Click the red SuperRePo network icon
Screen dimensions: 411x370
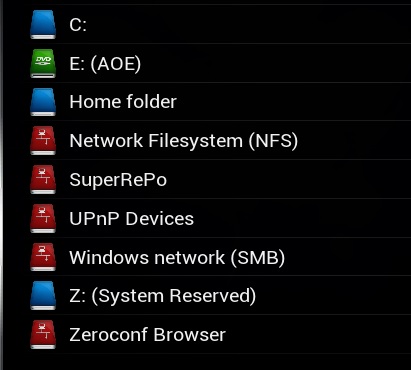pos(43,179)
